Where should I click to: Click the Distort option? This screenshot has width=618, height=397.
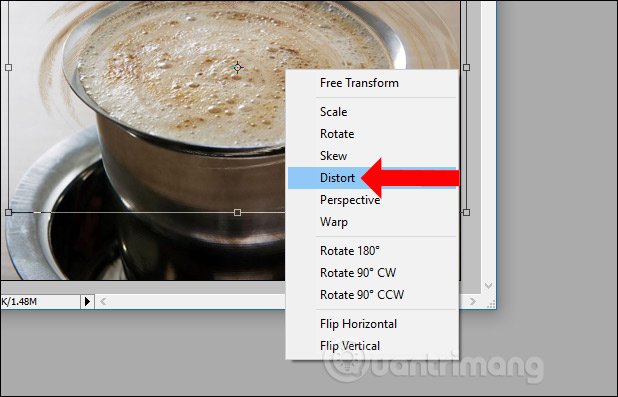point(372,178)
